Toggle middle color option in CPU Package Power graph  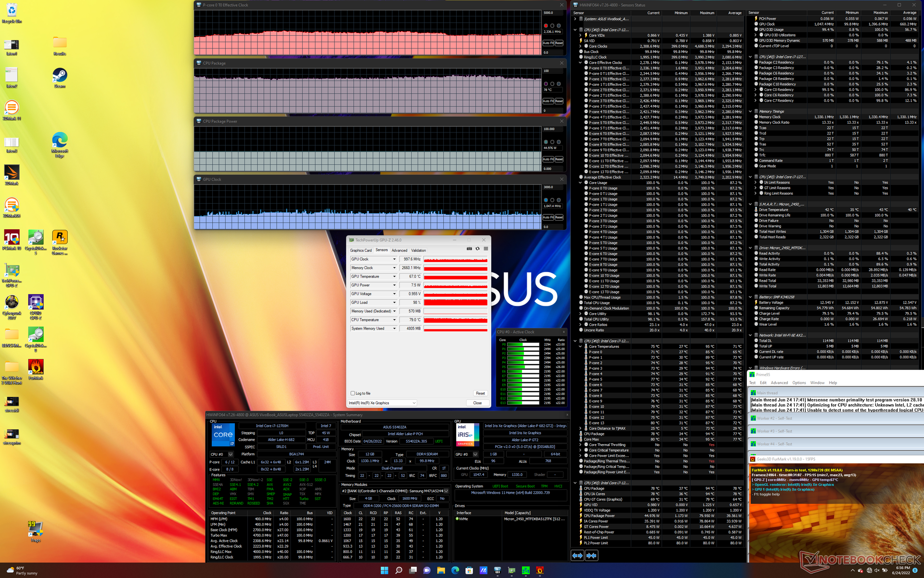552,142
